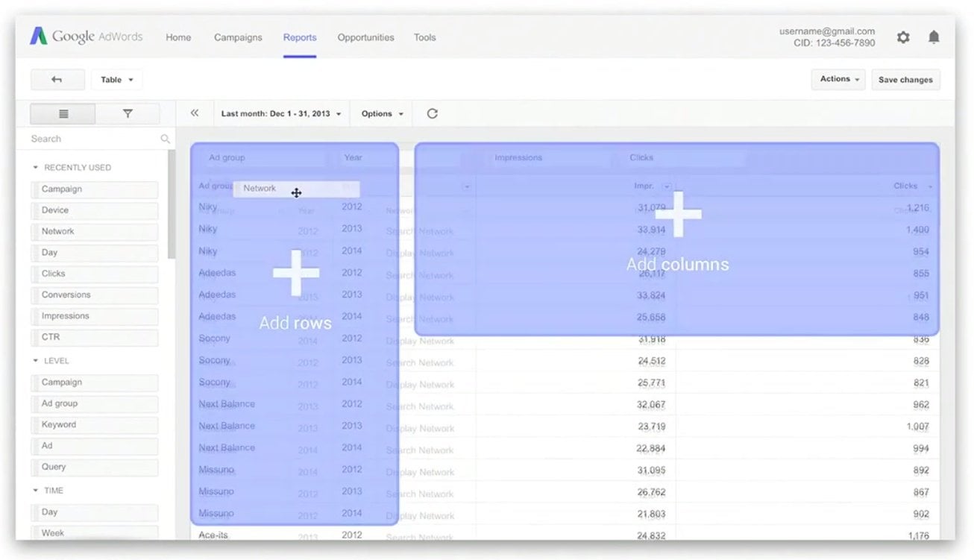Viewport: 974px width, 560px height.
Task: Select the Query tile
Action: click(94, 467)
